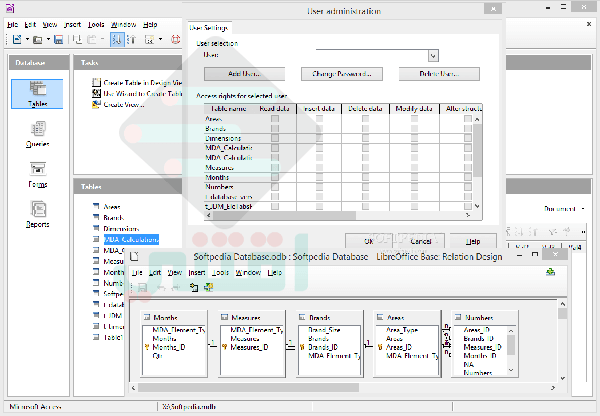Click the Delete User button

click(439, 74)
